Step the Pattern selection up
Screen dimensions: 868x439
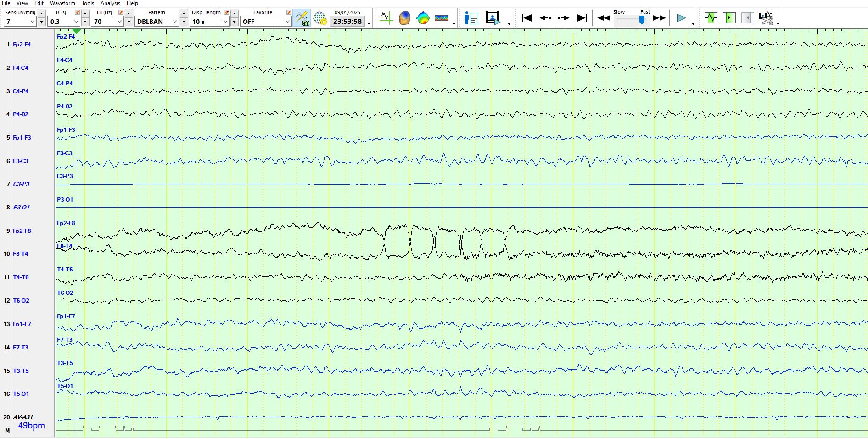(x=184, y=13)
